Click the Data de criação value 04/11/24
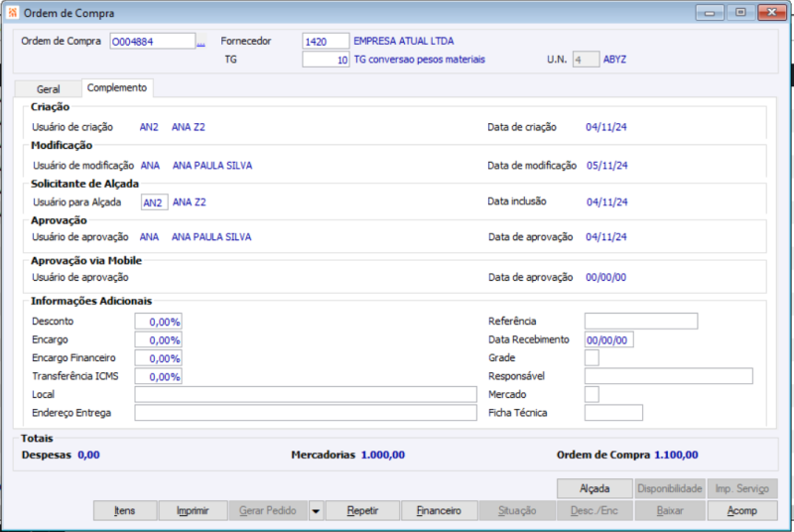The height and width of the screenshot is (532, 794). coord(606,127)
